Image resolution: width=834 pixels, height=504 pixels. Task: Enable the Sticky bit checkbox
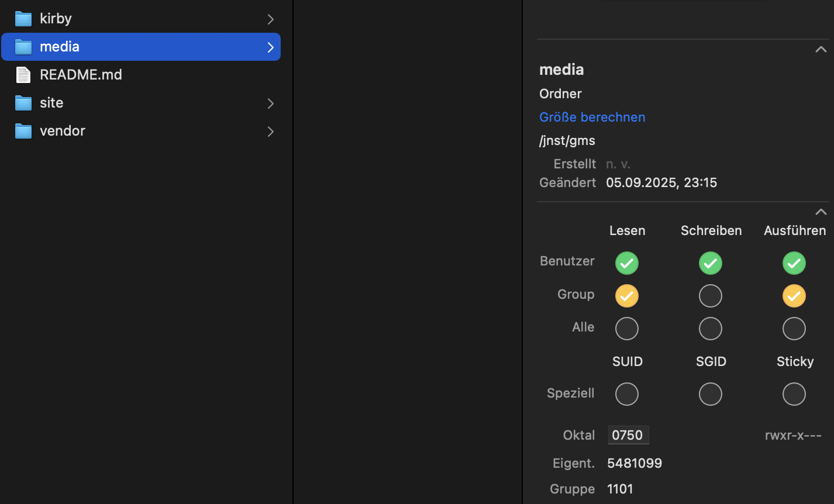coord(794,394)
